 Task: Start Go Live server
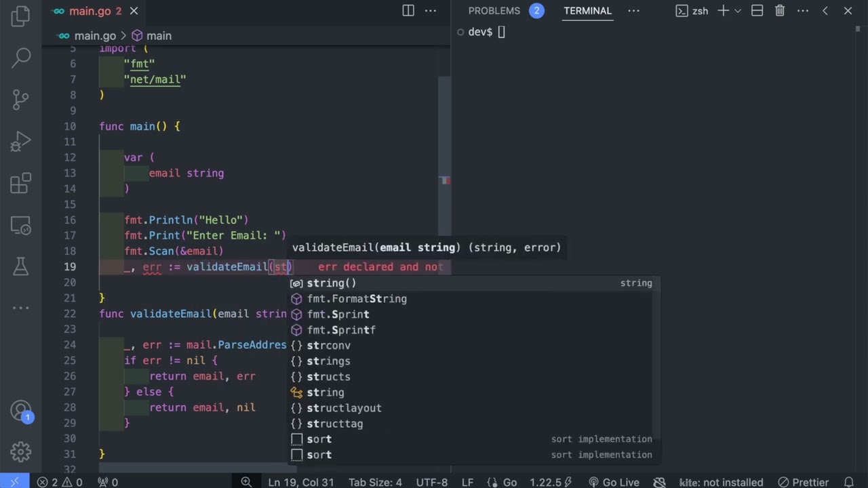(x=614, y=482)
